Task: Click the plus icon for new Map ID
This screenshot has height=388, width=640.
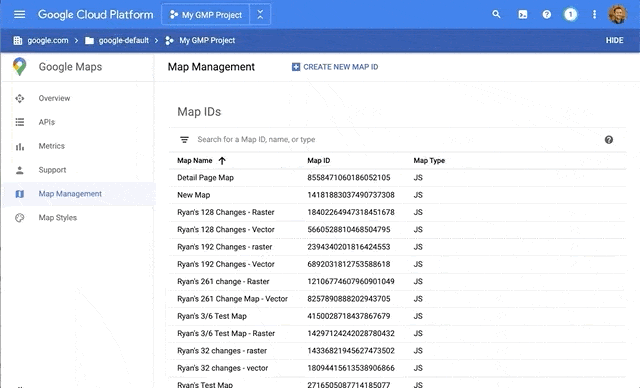Action: point(296,67)
